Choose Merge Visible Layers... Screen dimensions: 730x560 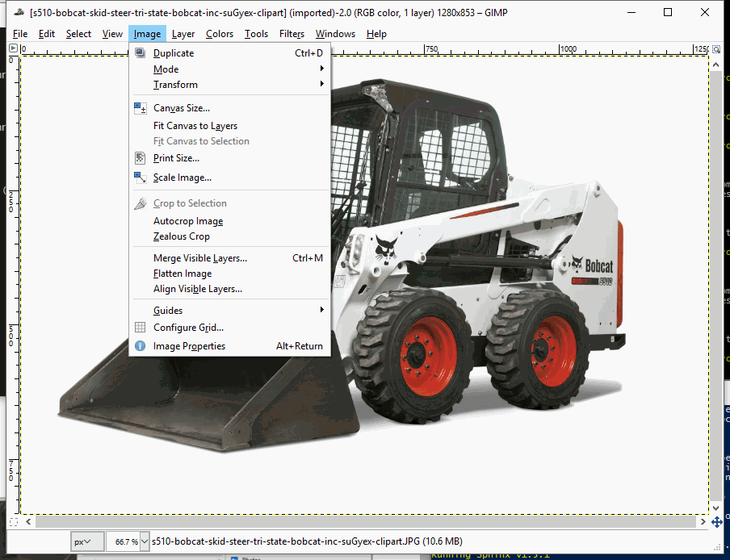point(230,258)
